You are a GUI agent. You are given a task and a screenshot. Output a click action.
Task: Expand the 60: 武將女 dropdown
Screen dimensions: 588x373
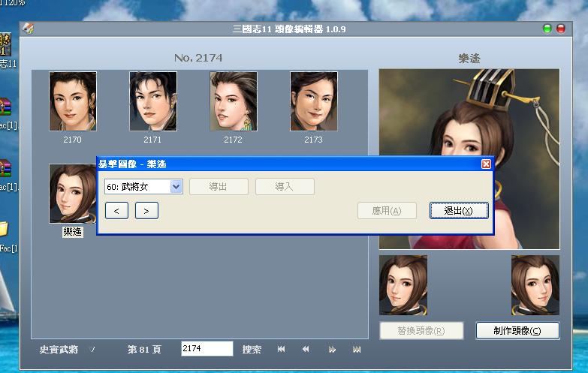tap(176, 187)
